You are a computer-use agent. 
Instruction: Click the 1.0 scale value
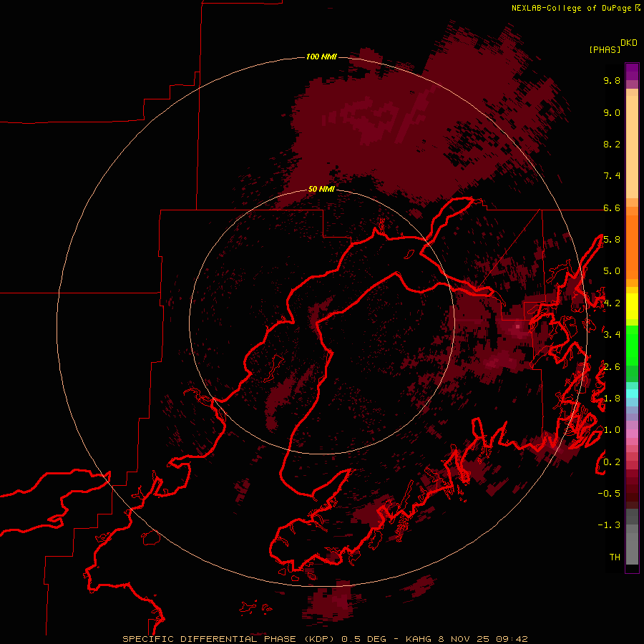[x=612, y=430]
